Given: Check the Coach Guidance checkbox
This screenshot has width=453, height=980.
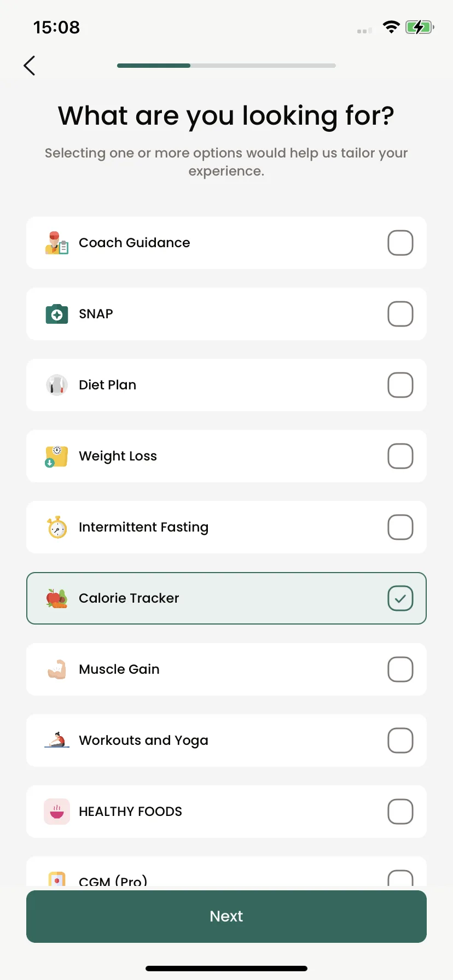Looking at the screenshot, I should tap(400, 243).
